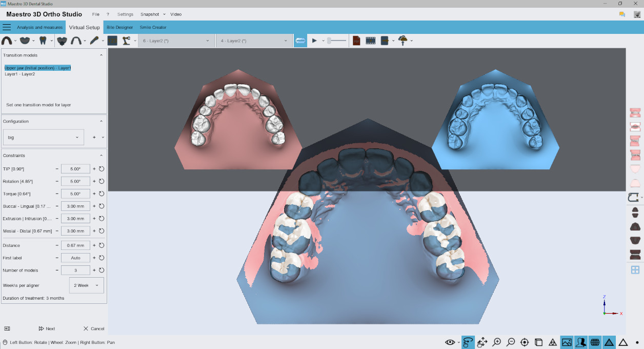Select the pencil annotation tool
644x349 pixels.
tap(93, 40)
